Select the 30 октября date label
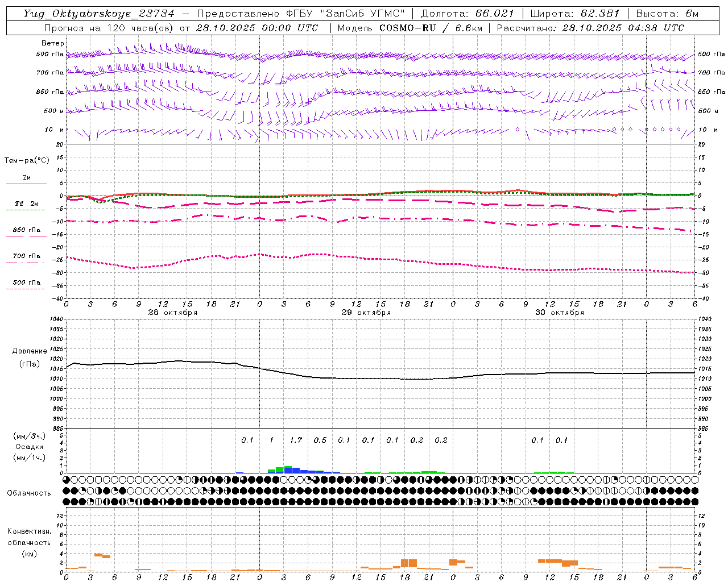 click(560, 313)
